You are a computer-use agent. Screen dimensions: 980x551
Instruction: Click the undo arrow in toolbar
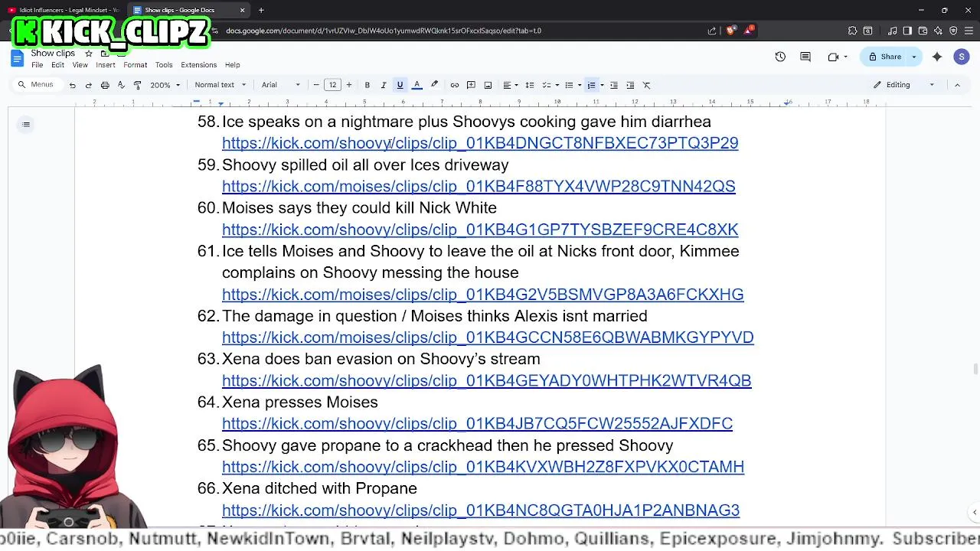(x=73, y=85)
